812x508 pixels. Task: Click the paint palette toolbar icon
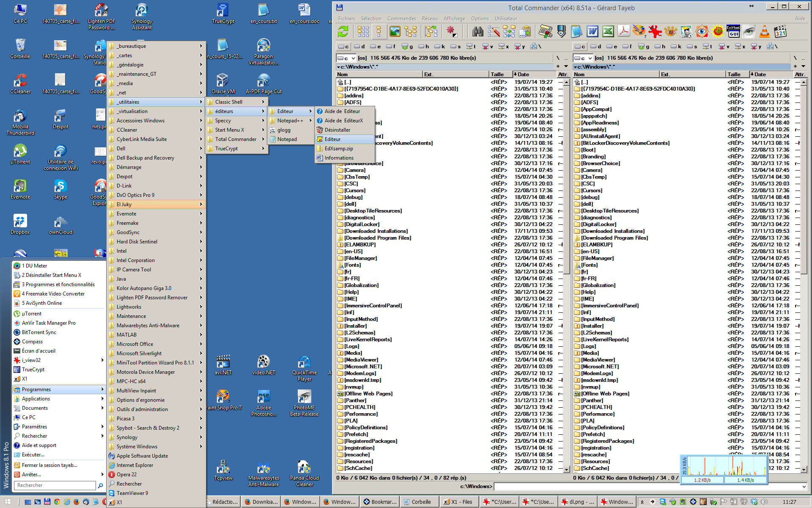pyautogui.click(x=639, y=31)
